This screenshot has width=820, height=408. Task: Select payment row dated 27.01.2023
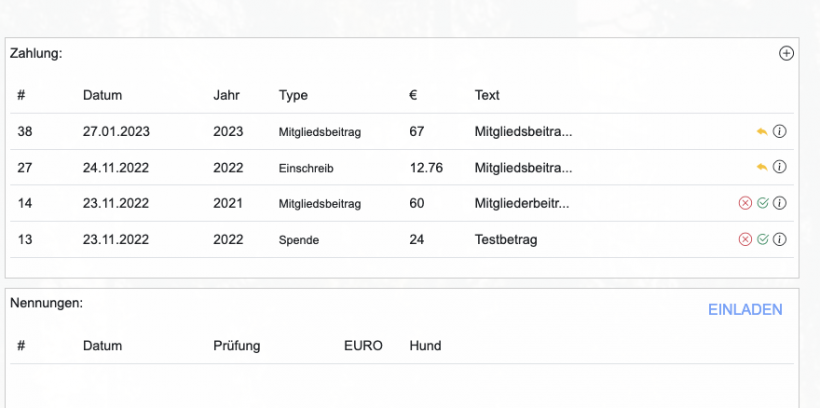[118, 131]
